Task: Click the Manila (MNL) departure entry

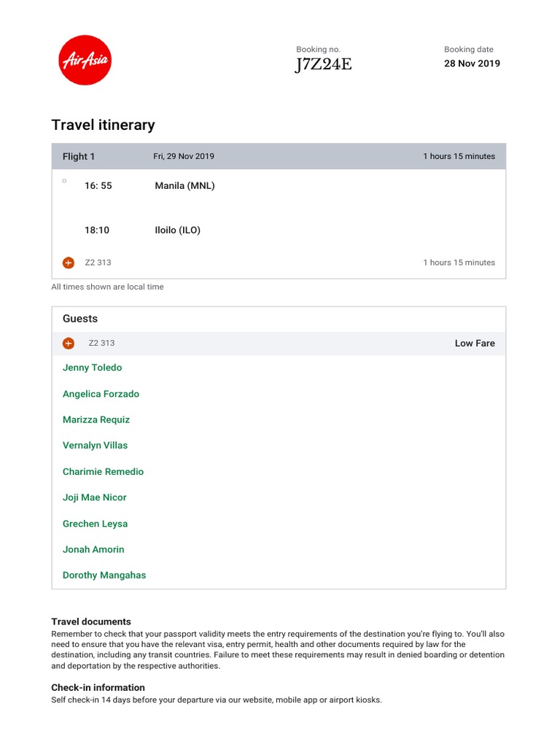Action: (x=184, y=186)
